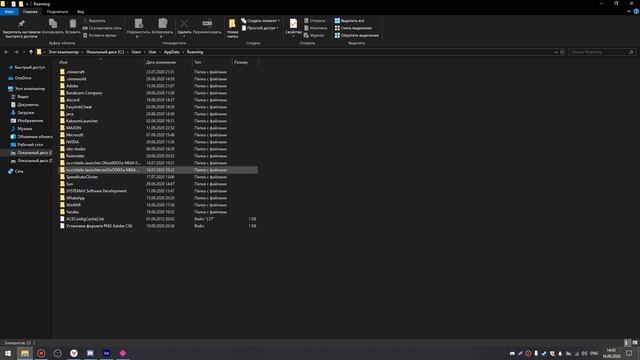
Task: Click the Paste icon in ribbon
Action: pyautogui.click(x=73, y=24)
